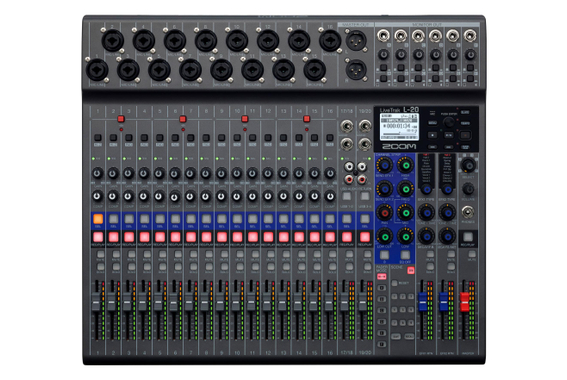Toggle 48V phantom power for channels 13-16
This screenshot has height=380, width=567.
click(307, 119)
